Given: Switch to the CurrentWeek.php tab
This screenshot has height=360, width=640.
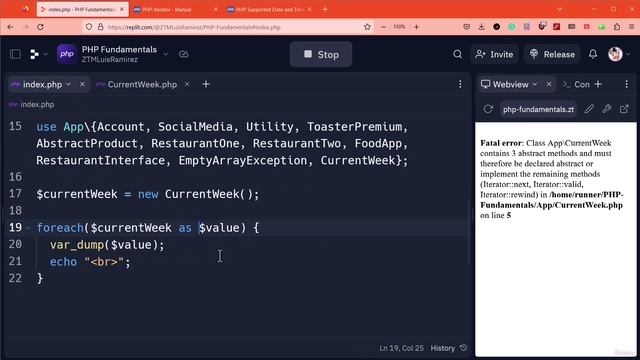Looking at the screenshot, I should coord(142,84).
